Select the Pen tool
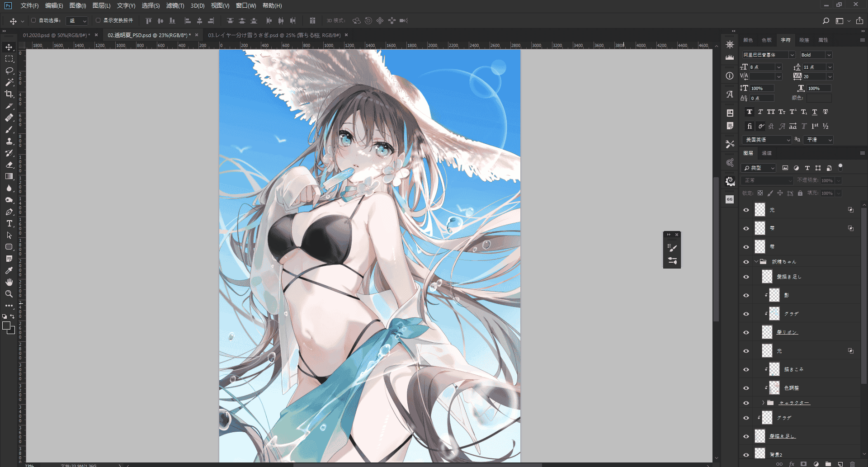The height and width of the screenshot is (467, 868). coord(9,212)
